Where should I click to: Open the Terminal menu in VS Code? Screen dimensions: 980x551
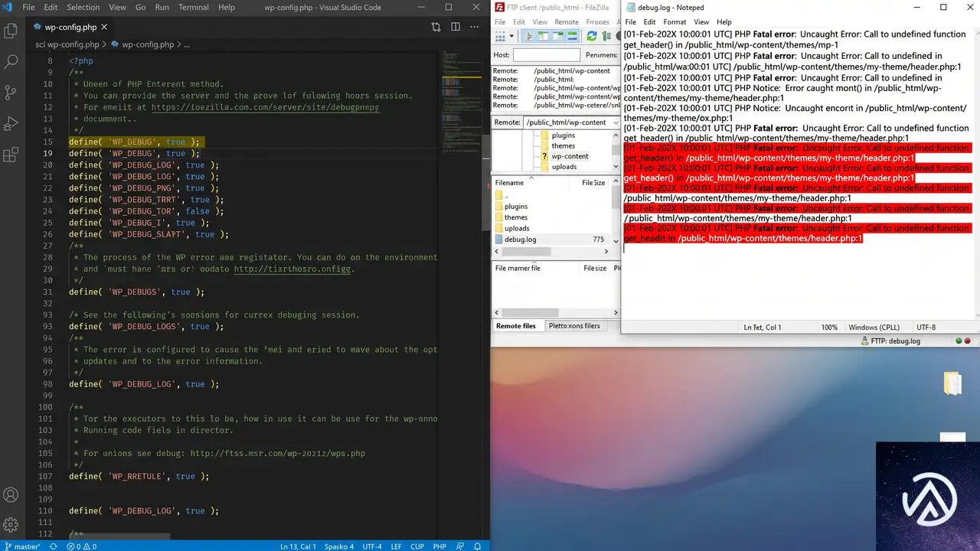194,7
